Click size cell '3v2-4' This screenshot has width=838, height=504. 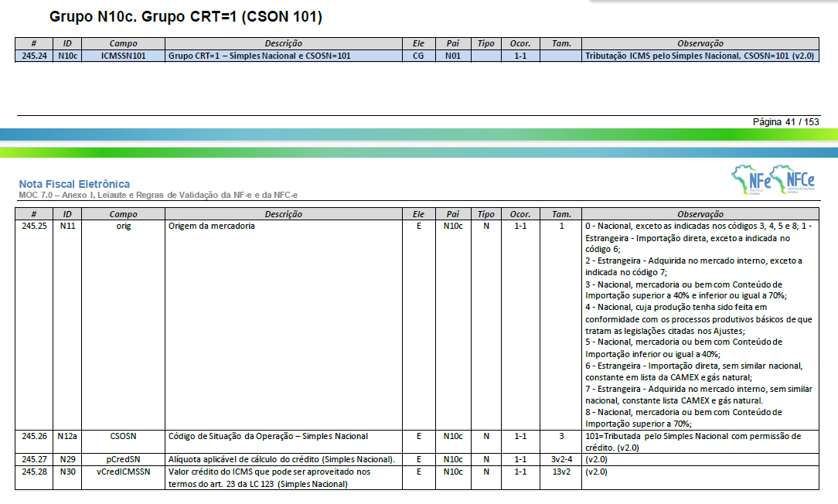(x=562, y=459)
